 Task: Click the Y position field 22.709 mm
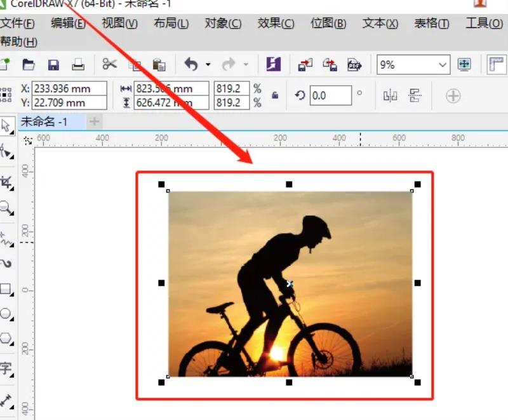(69, 103)
